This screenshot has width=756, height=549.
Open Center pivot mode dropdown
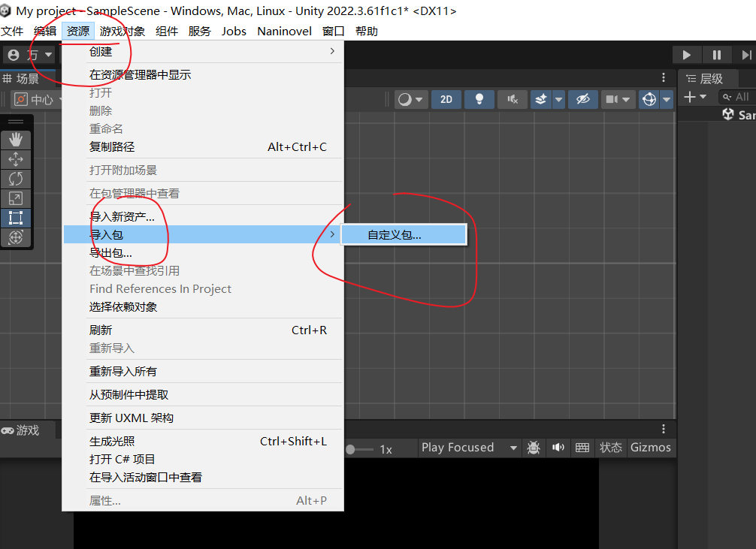pyautogui.click(x=38, y=100)
